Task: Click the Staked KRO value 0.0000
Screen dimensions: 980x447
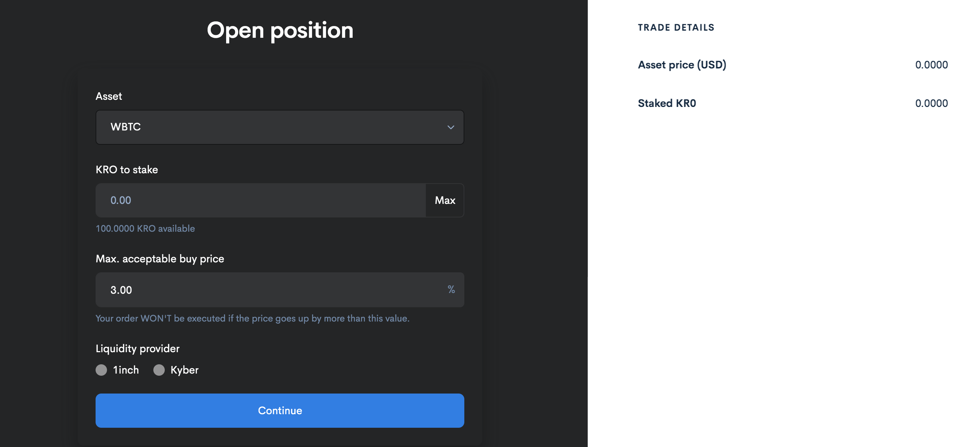Action: (931, 103)
